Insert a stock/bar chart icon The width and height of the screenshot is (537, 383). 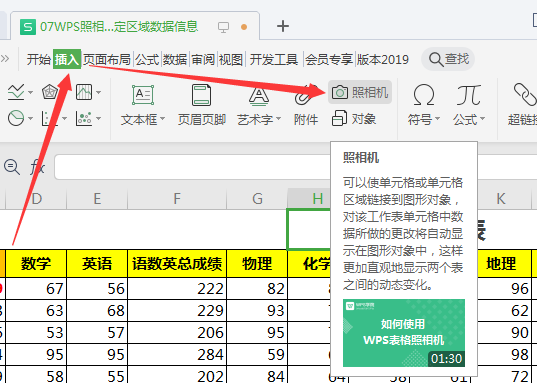pyautogui.click(x=50, y=119)
